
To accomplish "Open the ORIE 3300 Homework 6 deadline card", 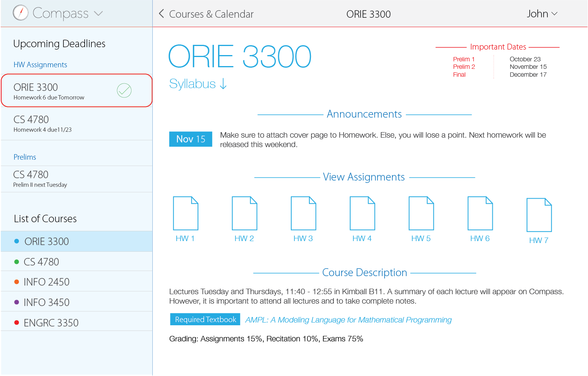I will click(77, 90).
